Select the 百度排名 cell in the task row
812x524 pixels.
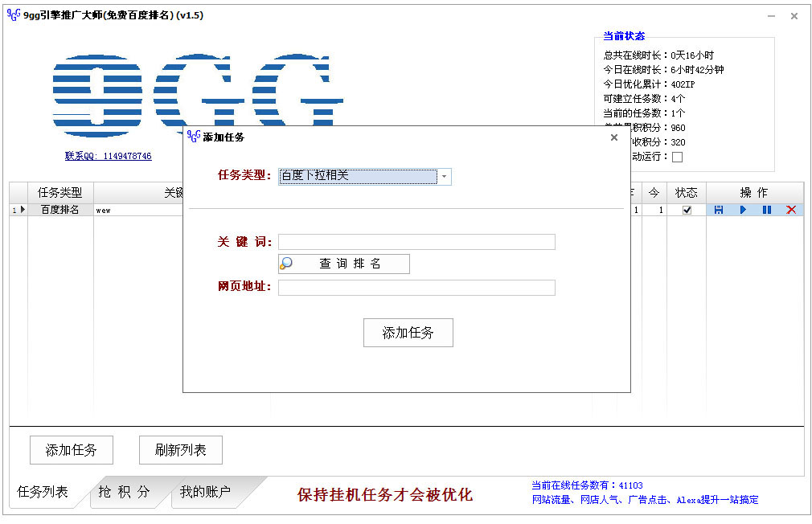click(x=60, y=210)
